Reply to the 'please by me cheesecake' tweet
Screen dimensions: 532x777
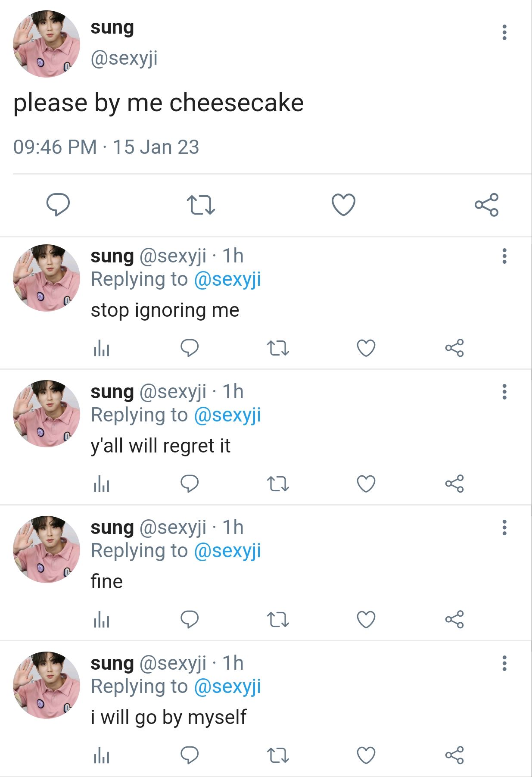58,204
